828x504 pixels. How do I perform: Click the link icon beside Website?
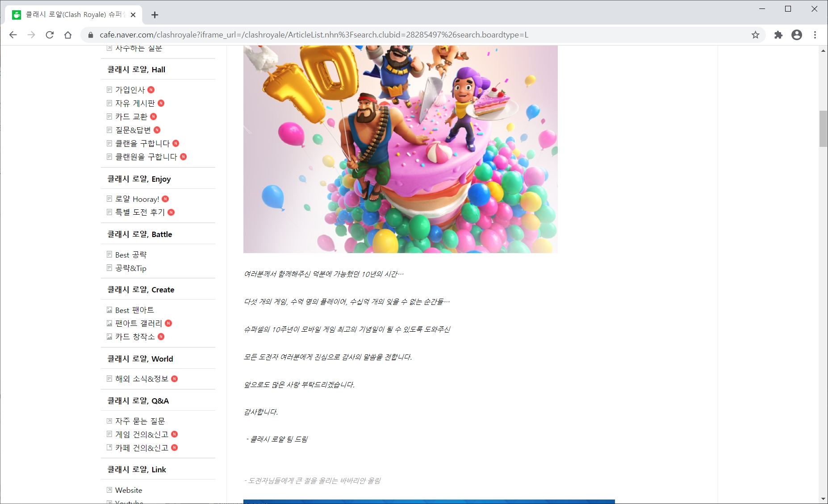109,490
